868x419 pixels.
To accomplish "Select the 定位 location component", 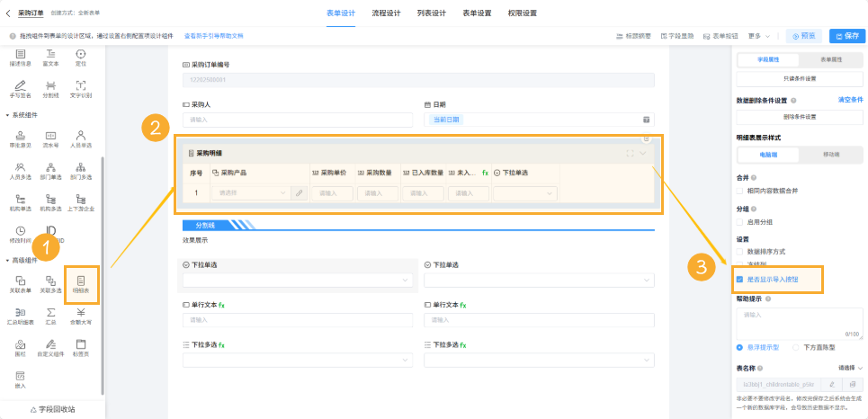I will tap(81, 58).
